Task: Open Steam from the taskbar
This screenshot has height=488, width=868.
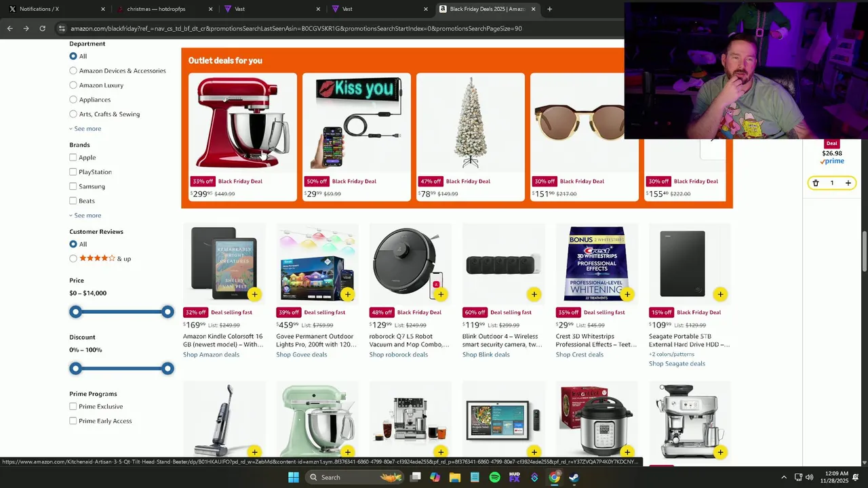Action: (574, 477)
